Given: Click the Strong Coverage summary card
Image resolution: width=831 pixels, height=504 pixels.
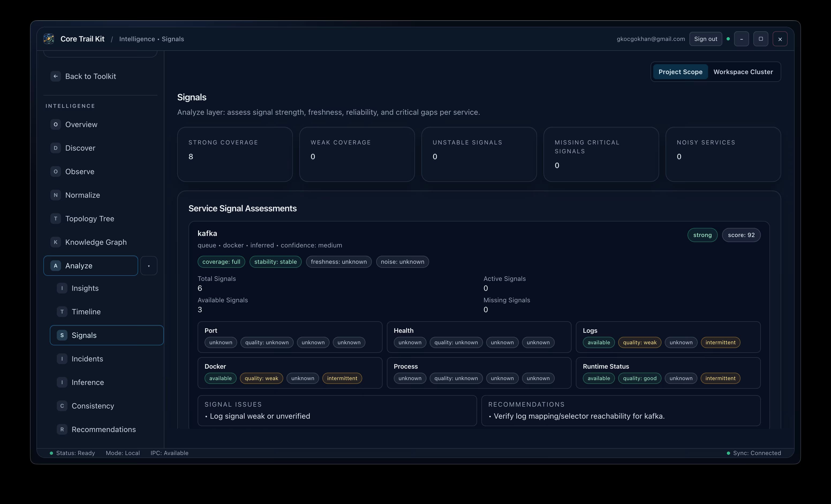Looking at the screenshot, I should pyautogui.click(x=235, y=154).
